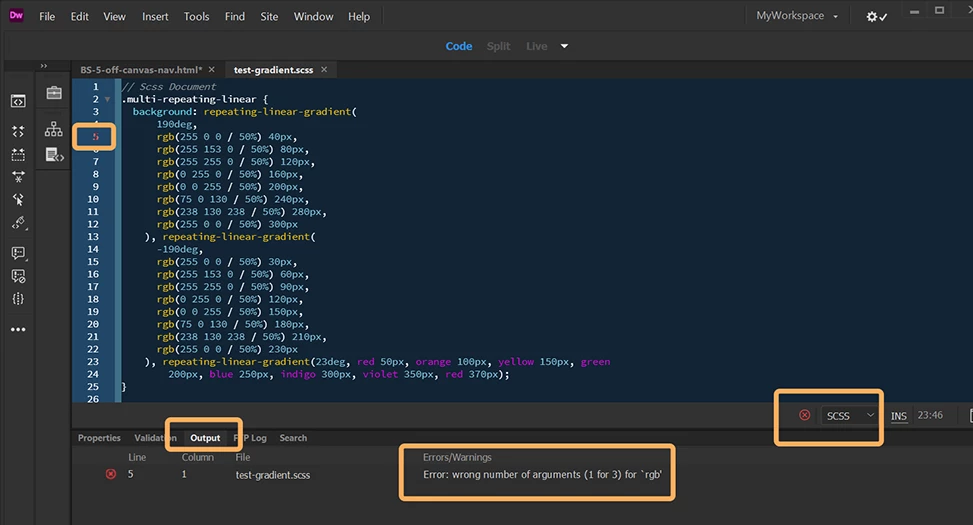Click the Apply Comment icon
973x525 pixels.
pos(19,253)
